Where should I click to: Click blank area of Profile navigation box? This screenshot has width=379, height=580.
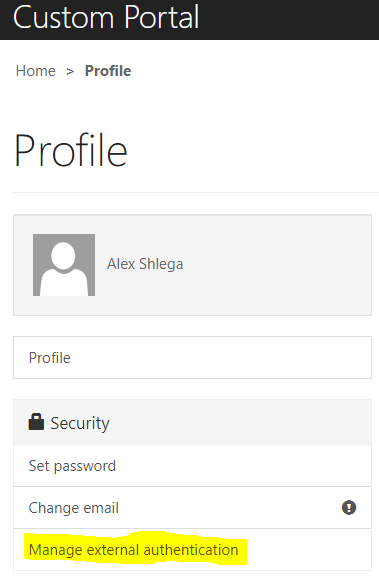(x=222, y=358)
